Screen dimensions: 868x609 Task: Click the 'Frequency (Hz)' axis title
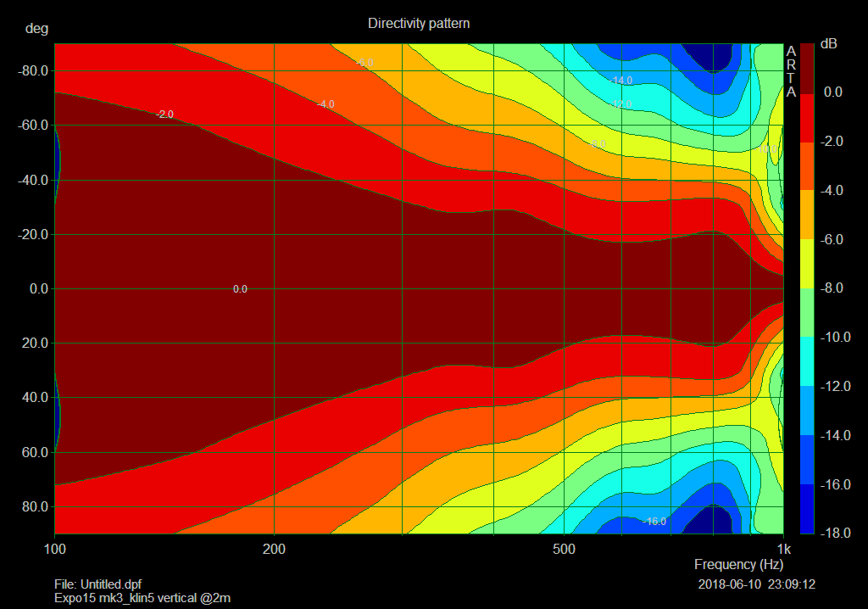tap(738, 565)
